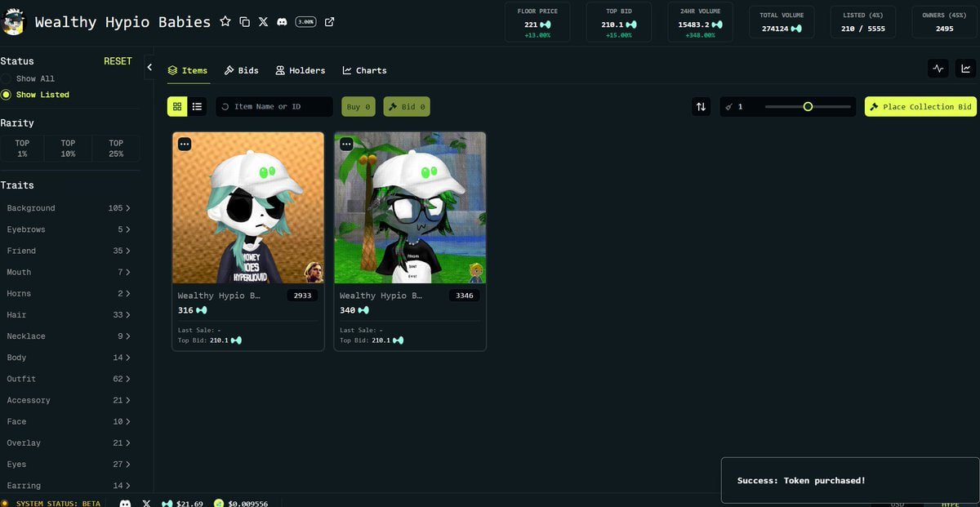This screenshot has height=507, width=980.
Task: Filter rarity by TOP 10%
Action: [x=68, y=148]
